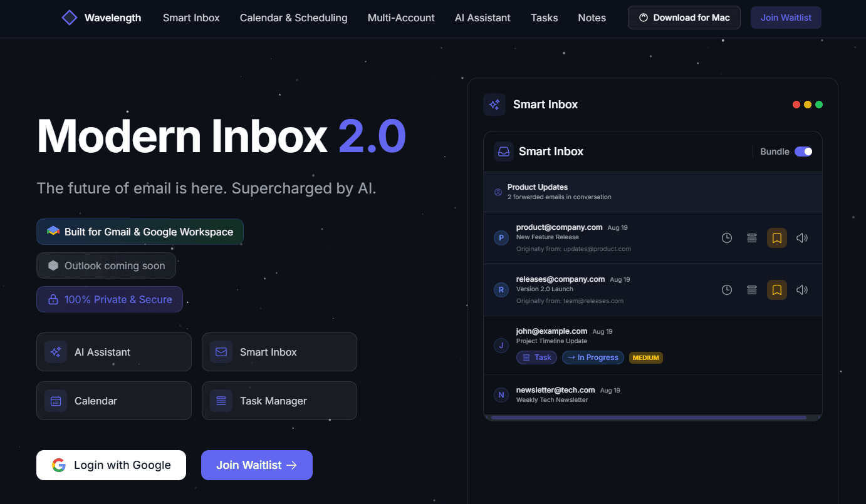Open Smart Inbox in the top navigation
This screenshot has height=504, width=866.
(x=191, y=18)
